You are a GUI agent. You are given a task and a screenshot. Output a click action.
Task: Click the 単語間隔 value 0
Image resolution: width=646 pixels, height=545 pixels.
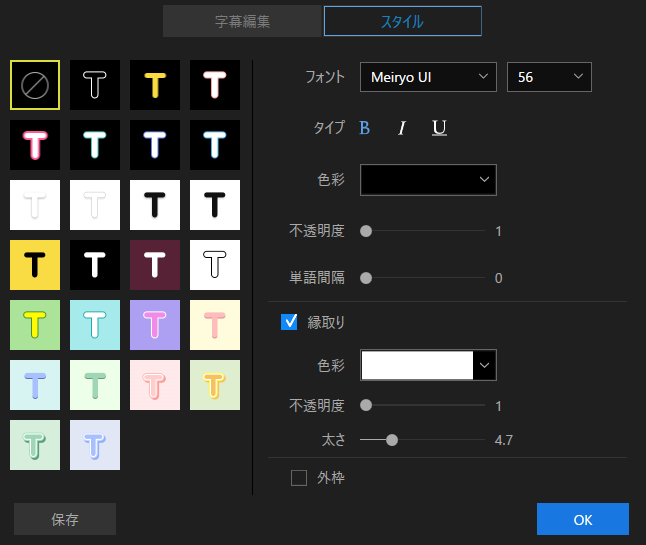tap(499, 278)
